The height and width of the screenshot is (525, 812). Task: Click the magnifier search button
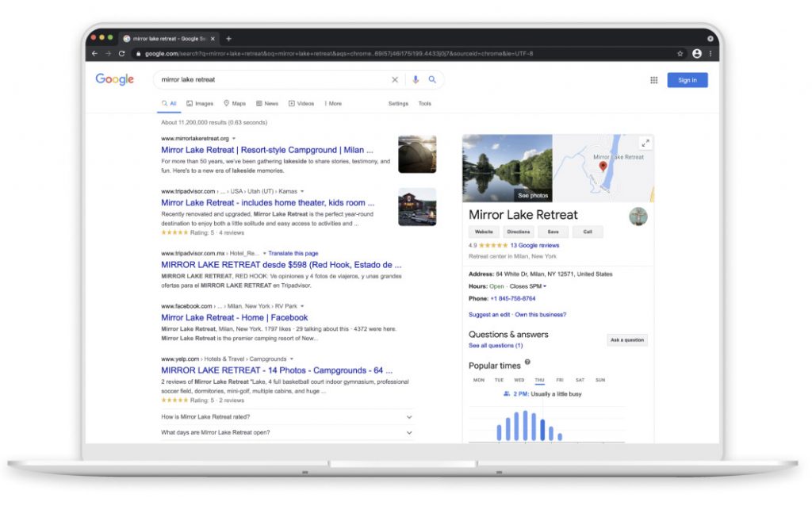point(432,80)
